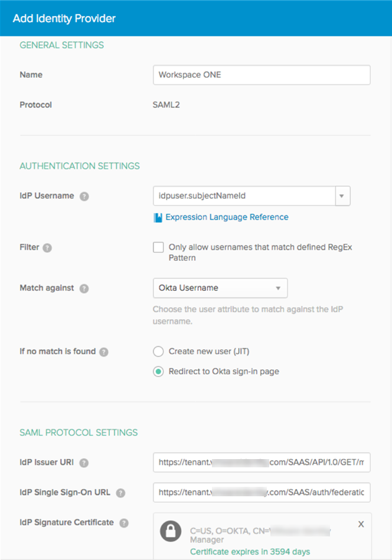Click the Only allow usernames RegEx Pattern label

260,253
